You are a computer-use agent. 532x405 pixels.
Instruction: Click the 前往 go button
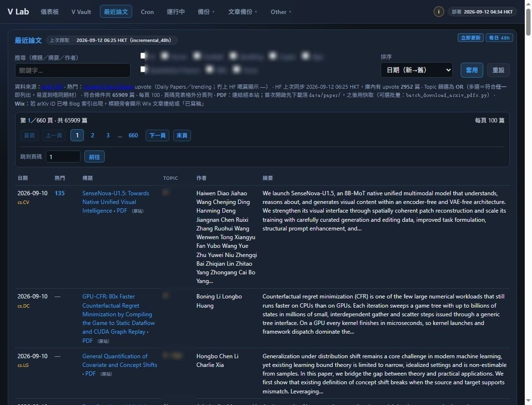pos(95,157)
